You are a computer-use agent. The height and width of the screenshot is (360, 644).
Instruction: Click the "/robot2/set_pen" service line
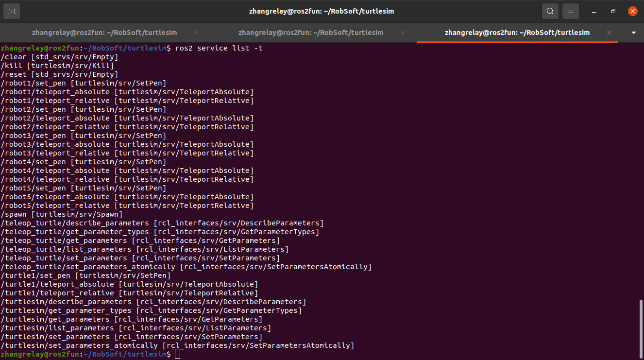pos(84,109)
